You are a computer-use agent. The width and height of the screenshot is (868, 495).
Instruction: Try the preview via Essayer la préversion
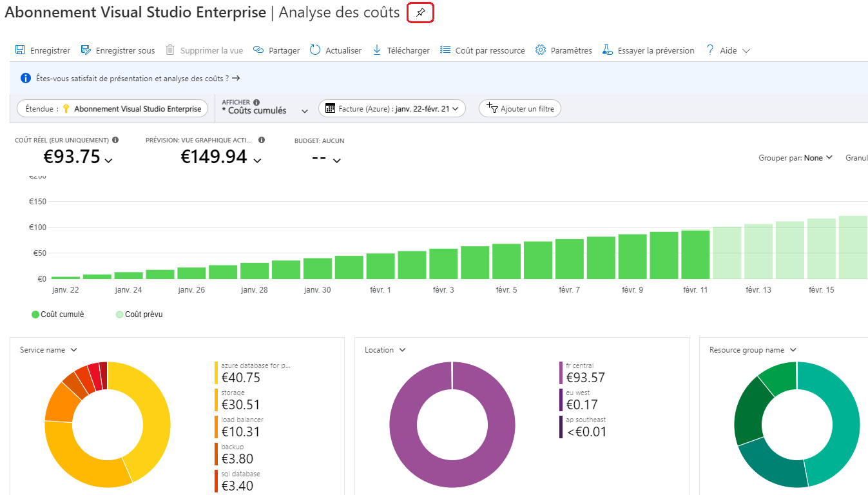tap(648, 50)
